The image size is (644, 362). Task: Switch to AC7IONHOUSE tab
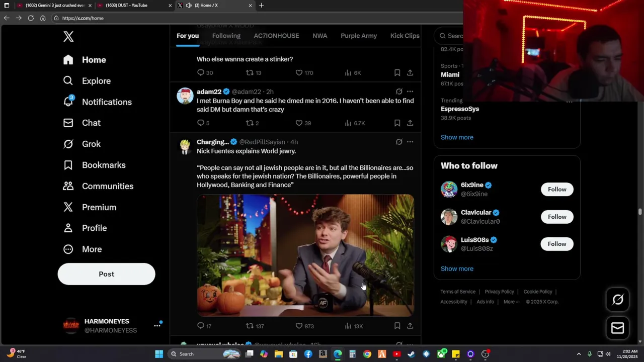click(x=276, y=36)
